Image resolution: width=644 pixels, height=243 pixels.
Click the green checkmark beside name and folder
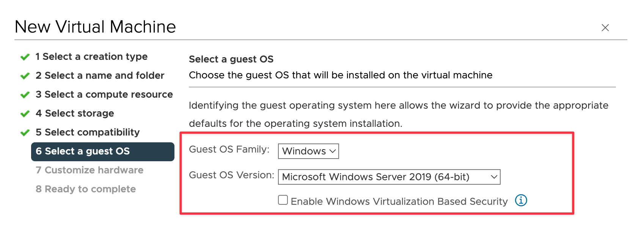[x=25, y=76]
